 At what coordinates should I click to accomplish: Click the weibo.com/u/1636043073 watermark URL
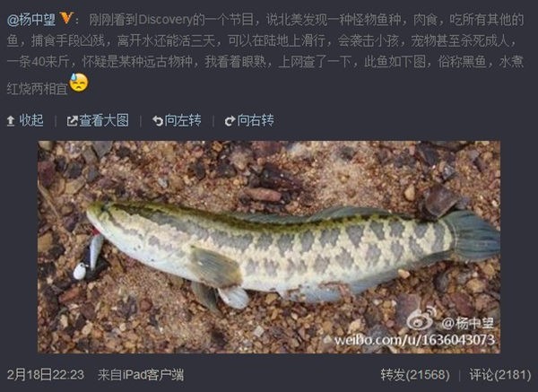click(414, 340)
